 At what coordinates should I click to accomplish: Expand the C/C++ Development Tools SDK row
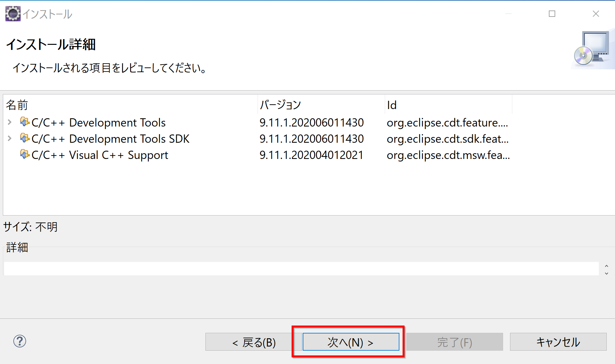pos(10,138)
